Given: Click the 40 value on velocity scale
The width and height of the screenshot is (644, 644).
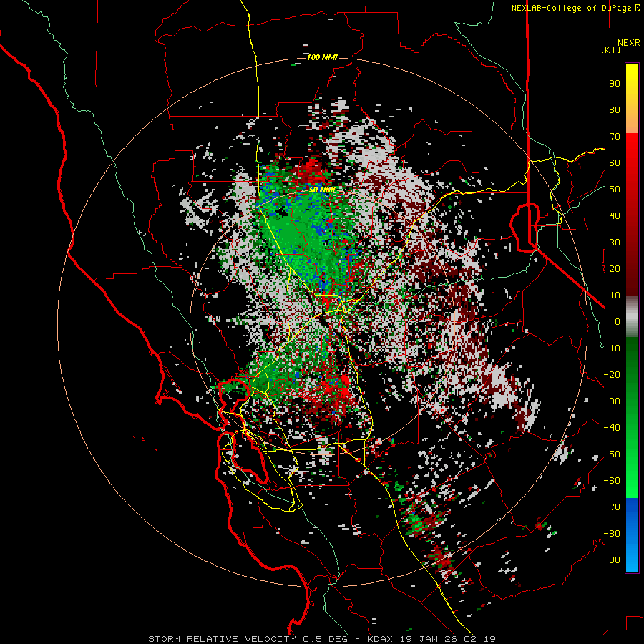Looking at the screenshot, I should (615, 215).
